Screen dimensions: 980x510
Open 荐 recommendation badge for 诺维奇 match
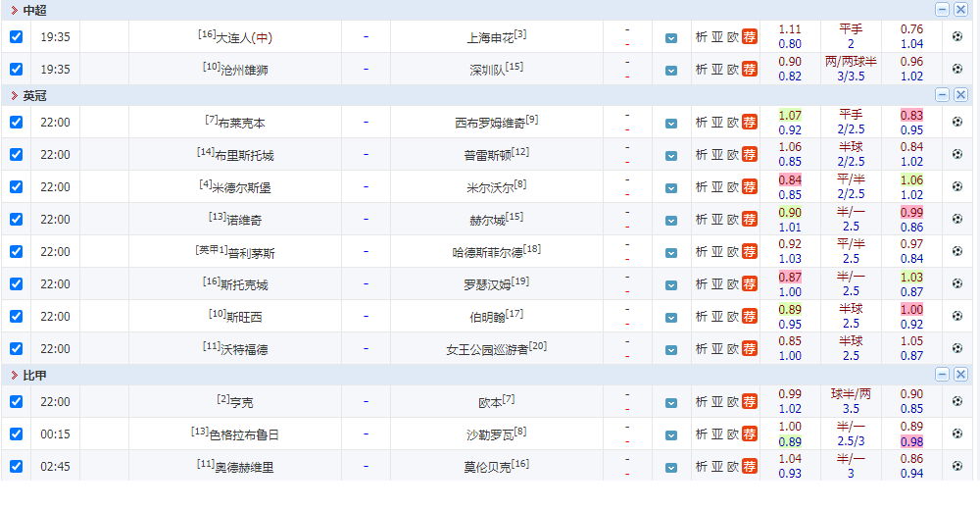click(750, 220)
